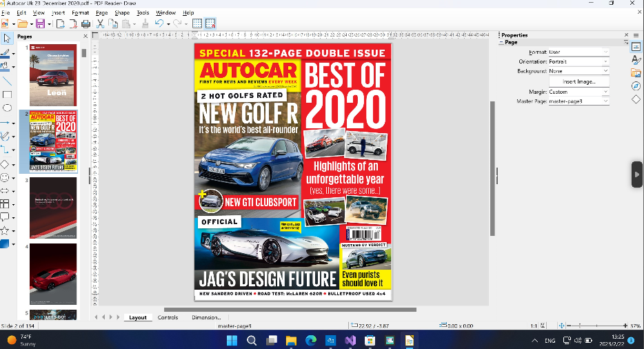Screen dimensions: 644x349
Task: Open the New document dropdown arrow
Action: pyautogui.click(x=14, y=24)
